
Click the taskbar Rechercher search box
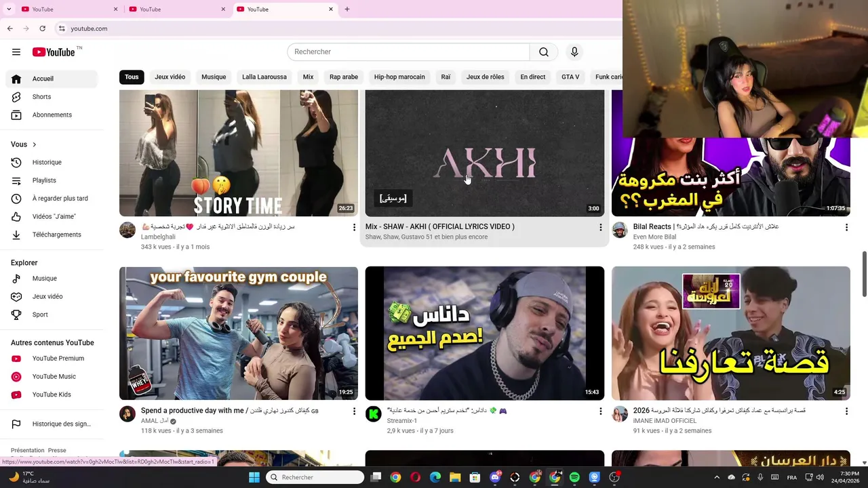(315, 477)
